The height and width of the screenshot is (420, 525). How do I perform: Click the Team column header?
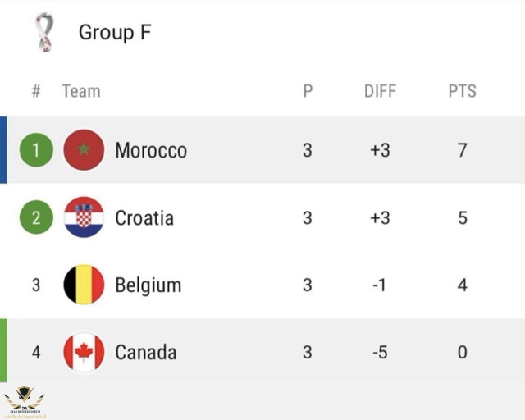tap(81, 91)
